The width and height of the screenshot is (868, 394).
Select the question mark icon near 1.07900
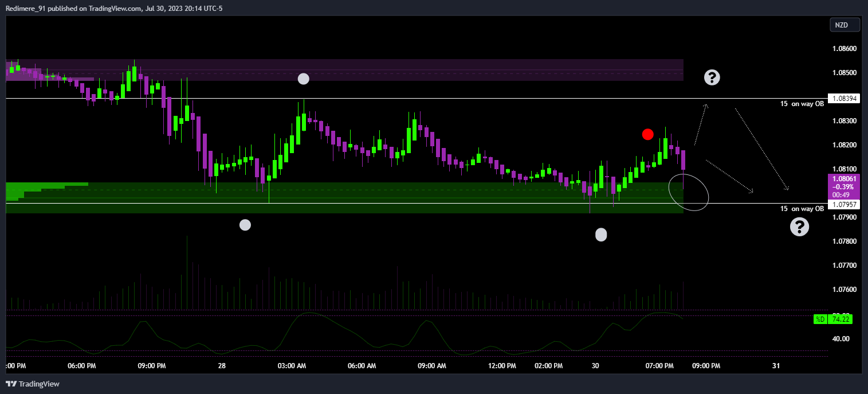click(x=799, y=227)
